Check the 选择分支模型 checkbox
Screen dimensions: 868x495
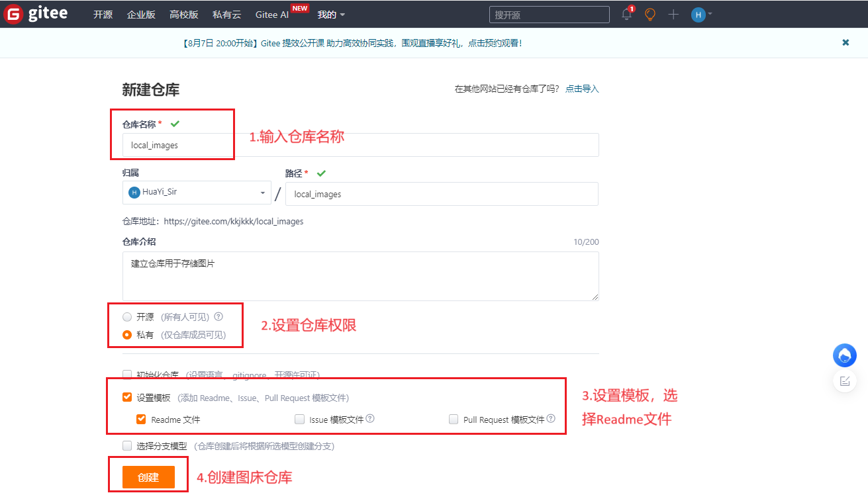tap(127, 446)
